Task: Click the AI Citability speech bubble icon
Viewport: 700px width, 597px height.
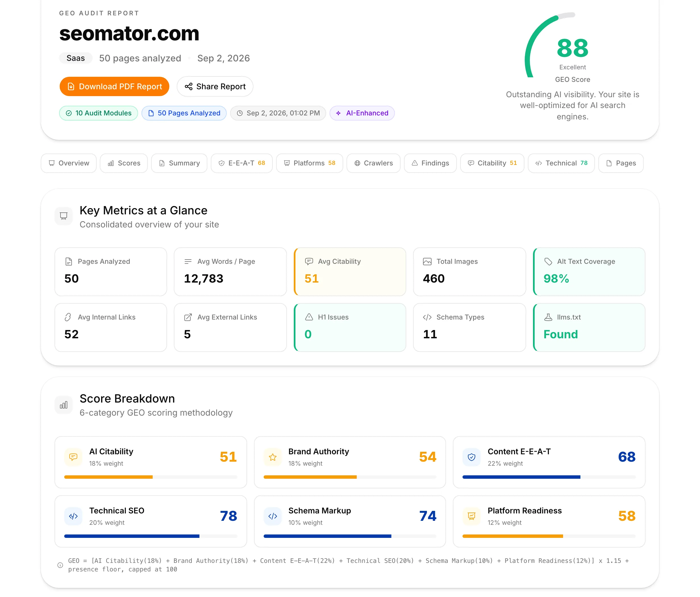Action: tap(73, 457)
